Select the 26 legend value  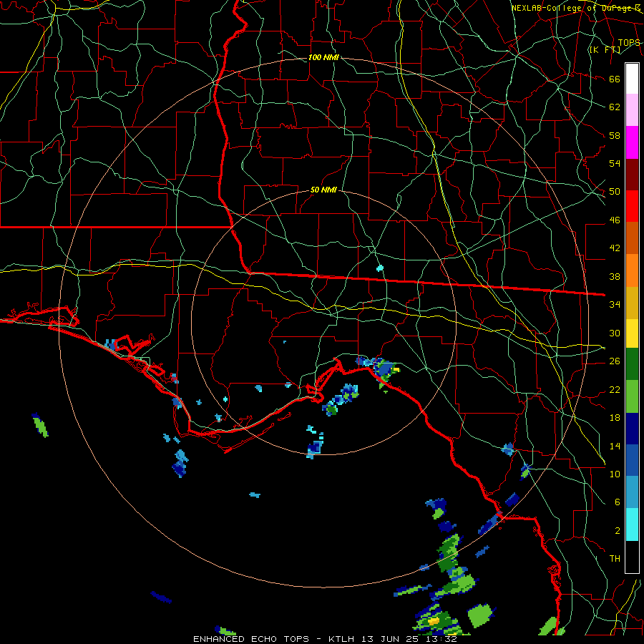(x=615, y=361)
